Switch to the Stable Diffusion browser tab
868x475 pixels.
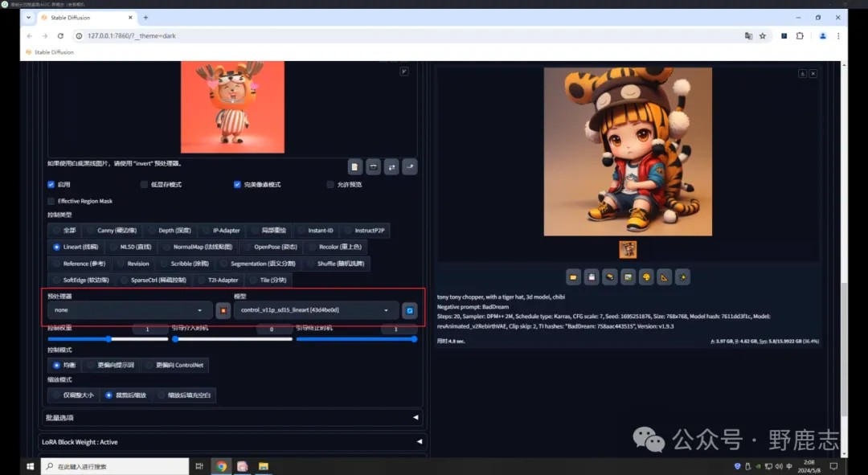[x=87, y=18]
